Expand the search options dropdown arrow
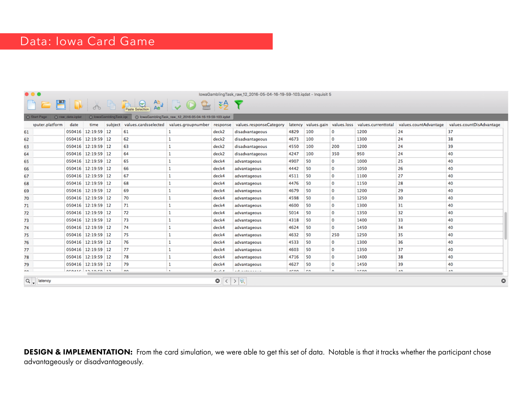532x399 pixels. [x=34, y=283]
